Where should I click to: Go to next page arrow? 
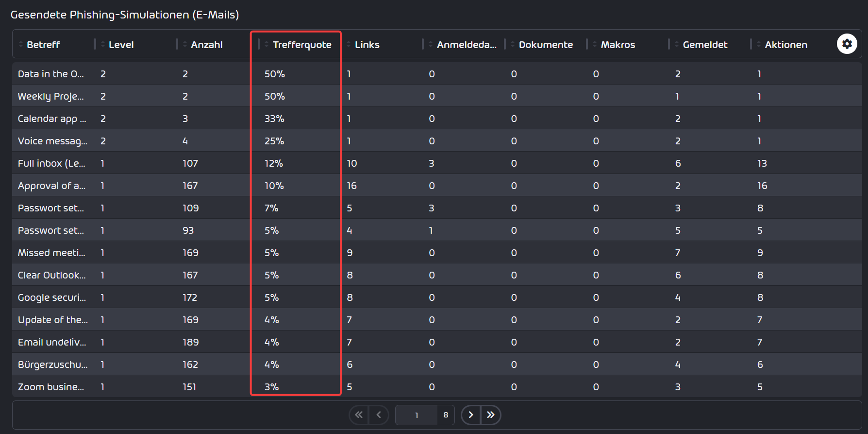tap(470, 415)
